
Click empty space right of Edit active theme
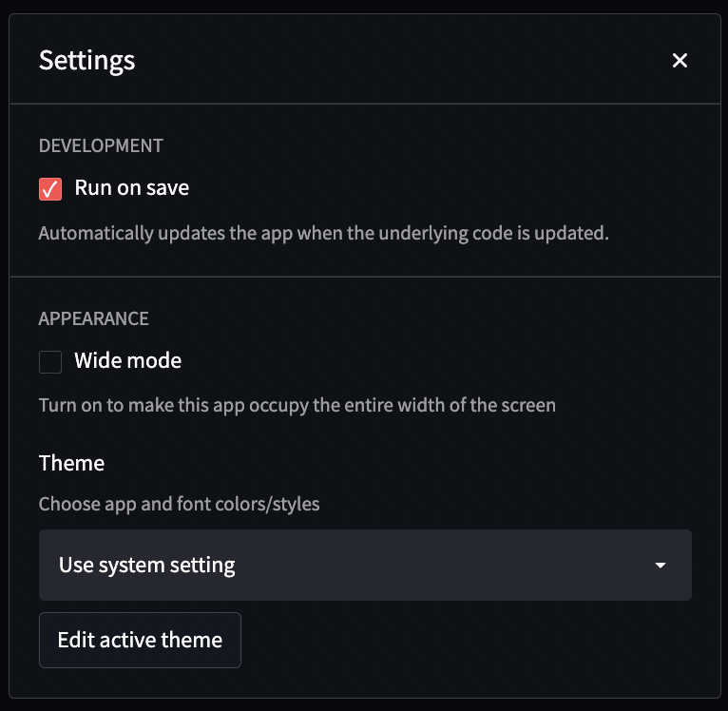[x=466, y=640]
